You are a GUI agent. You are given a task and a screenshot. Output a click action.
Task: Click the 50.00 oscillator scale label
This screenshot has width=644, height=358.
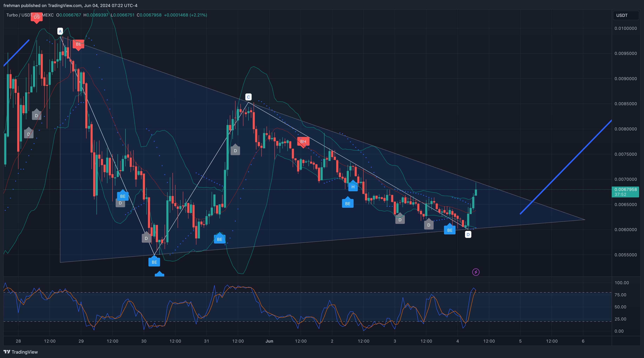coord(620,307)
